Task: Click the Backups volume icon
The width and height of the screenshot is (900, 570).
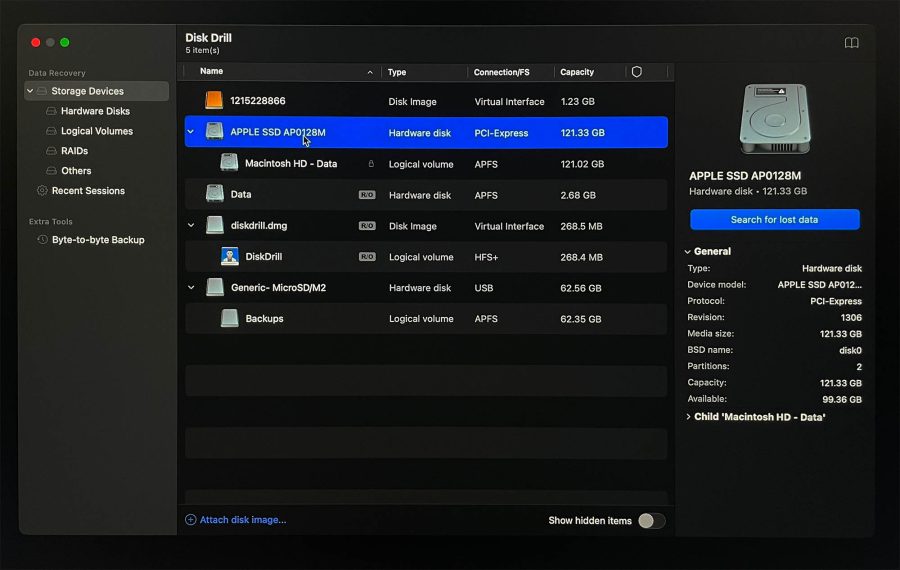Action: pyautogui.click(x=230, y=318)
